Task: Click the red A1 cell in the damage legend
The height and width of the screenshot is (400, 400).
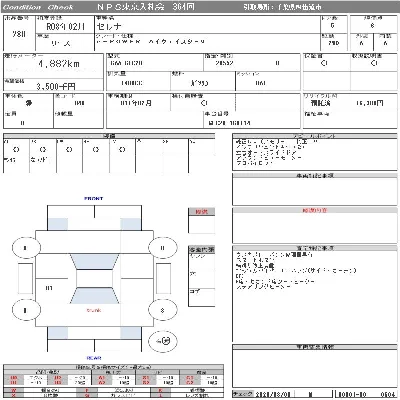Action: tap(102, 378)
